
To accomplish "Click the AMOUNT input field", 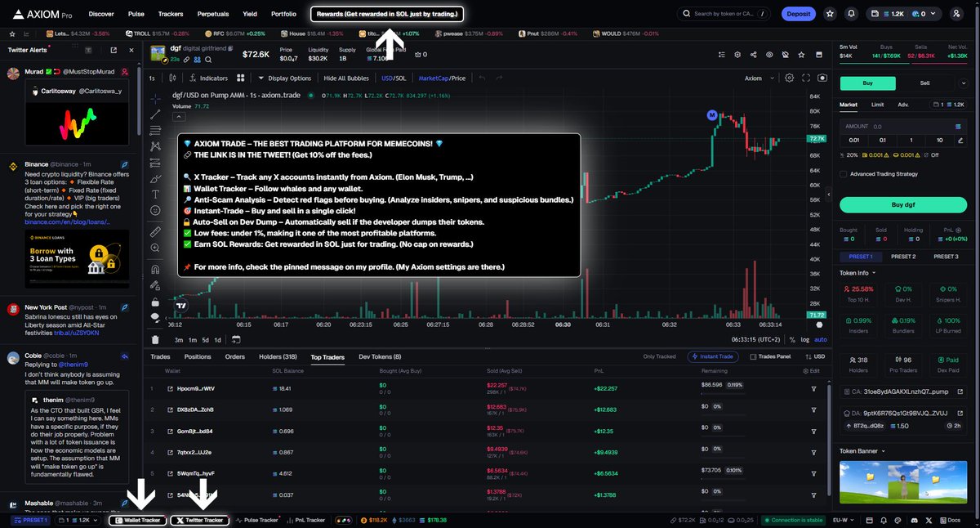I will click(903, 127).
